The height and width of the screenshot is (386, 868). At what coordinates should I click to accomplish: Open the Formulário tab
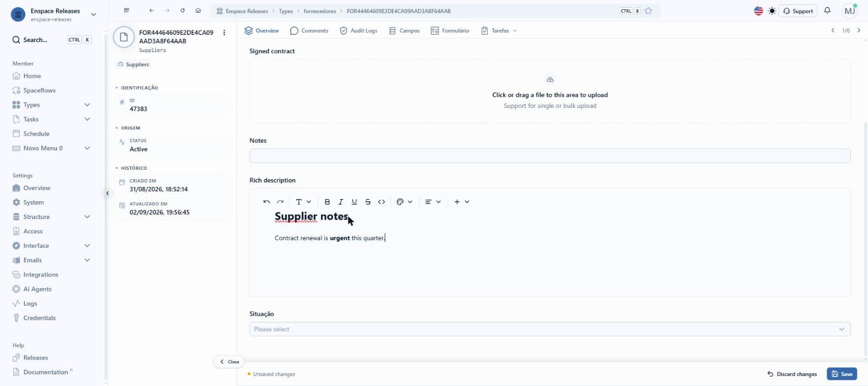tap(449, 30)
